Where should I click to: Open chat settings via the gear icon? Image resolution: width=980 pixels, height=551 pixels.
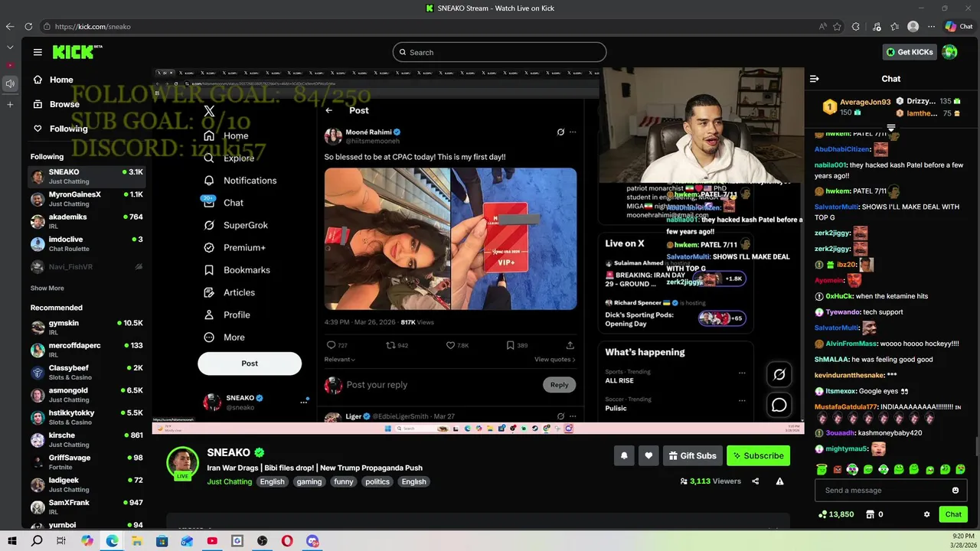(926, 514)
